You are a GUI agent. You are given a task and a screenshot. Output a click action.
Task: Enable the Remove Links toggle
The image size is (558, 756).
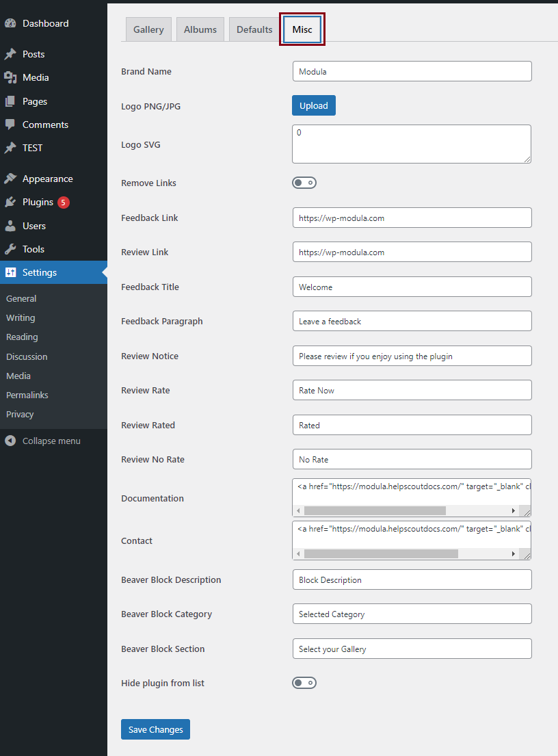(x=304, y=183)
